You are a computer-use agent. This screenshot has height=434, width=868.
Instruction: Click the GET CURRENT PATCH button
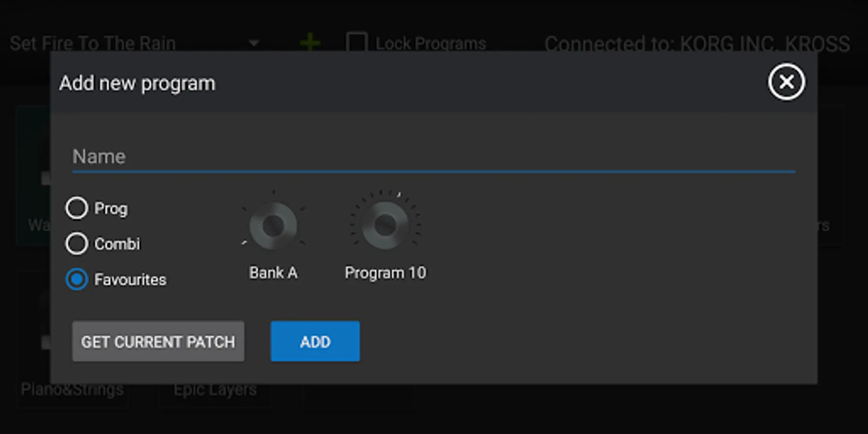[158, 341]
